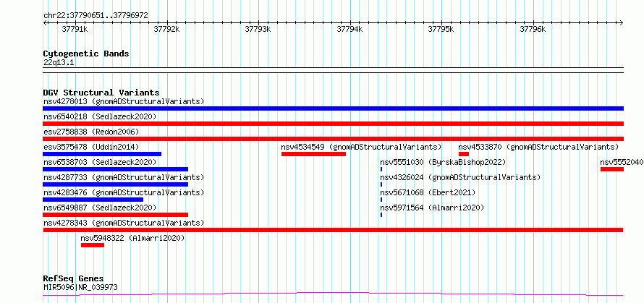Click the blue nsv6538703 variant bar
This screenshot has height=303, width=644.
[115, 169]
